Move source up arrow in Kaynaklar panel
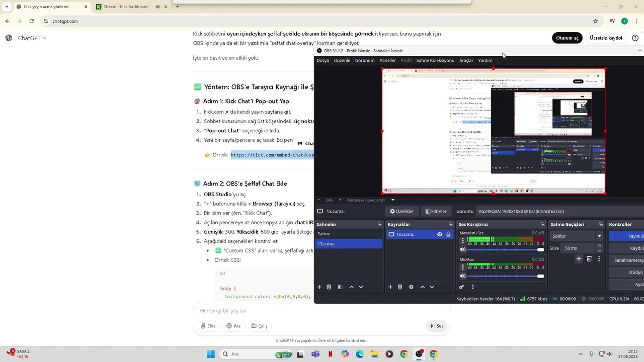This screenshot has height=362, width=644. [x=422, y=287]
